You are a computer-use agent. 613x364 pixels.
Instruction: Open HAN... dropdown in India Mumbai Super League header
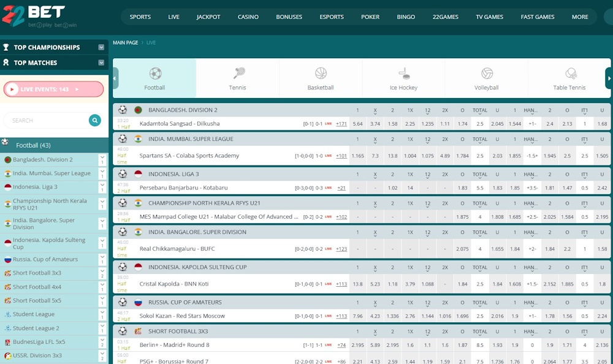click(x=530, y=140)
